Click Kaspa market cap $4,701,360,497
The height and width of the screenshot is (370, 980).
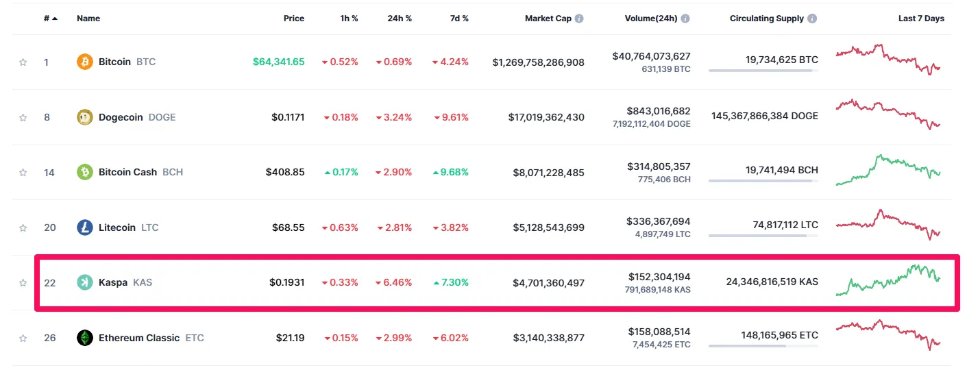(549, 282)
